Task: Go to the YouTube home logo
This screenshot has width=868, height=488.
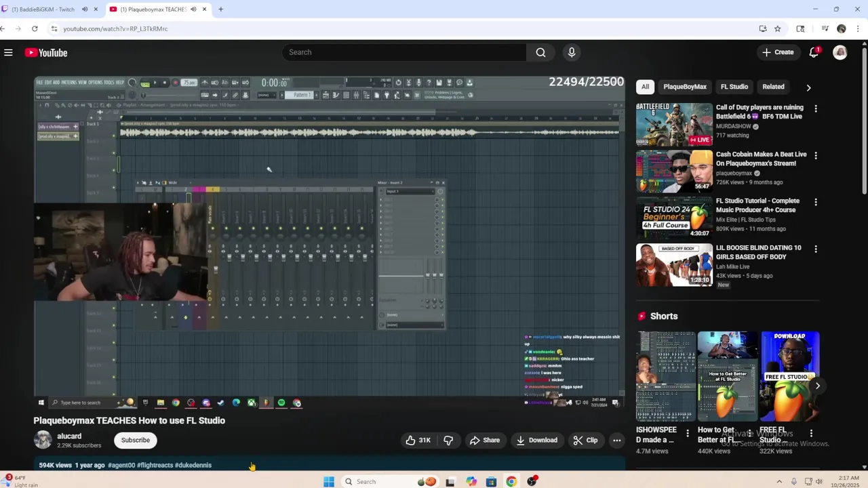Action: [46, 52]
